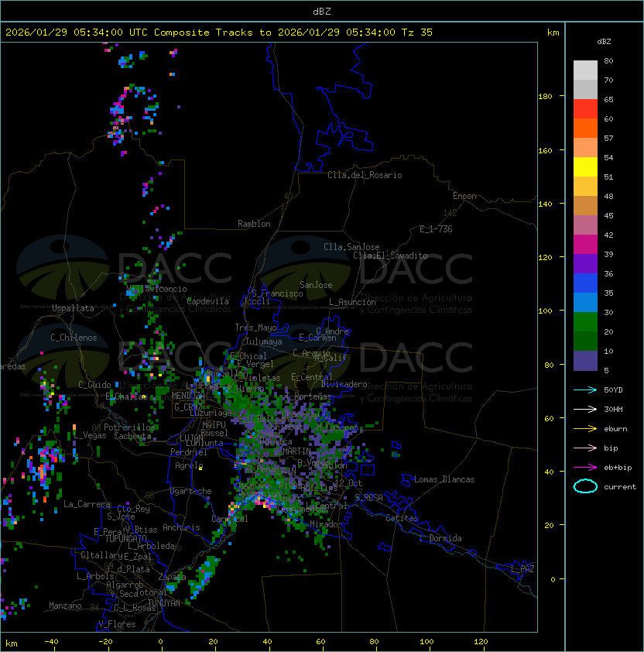
Task: Click the 'E_1-736' map label
Action: point(436,229)
